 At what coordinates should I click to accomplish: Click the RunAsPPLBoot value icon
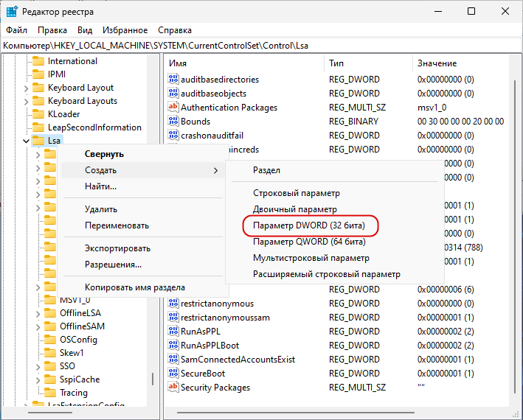pos(173,346)
